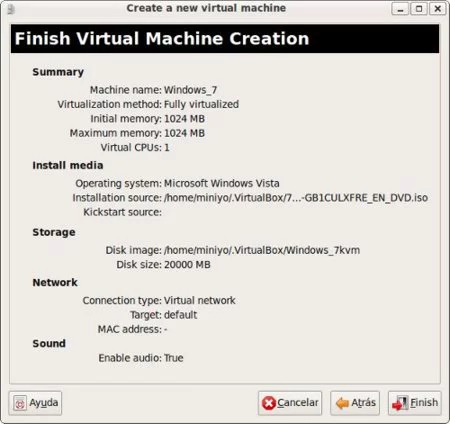Click the Finish button label
The height and width of the screenshot is (424, 450).
[x=424, y=403]
